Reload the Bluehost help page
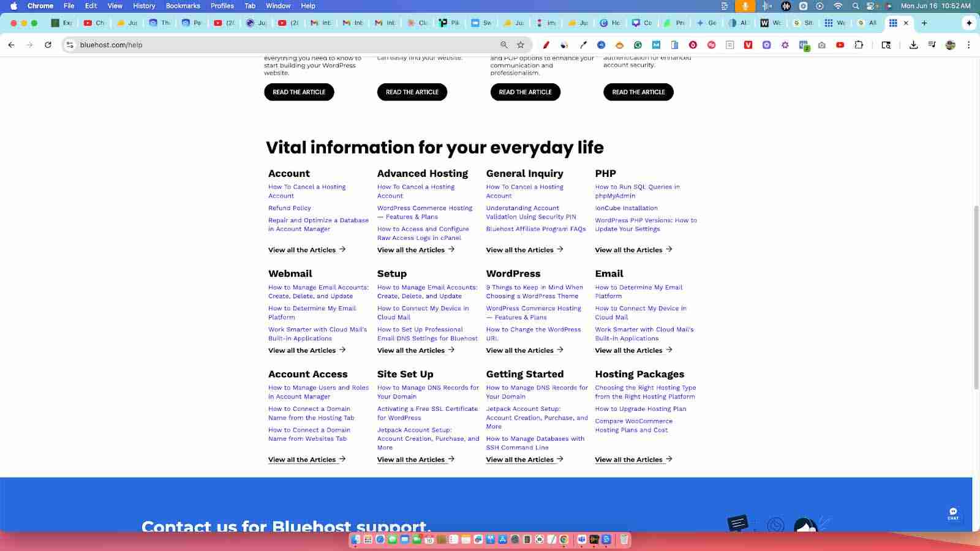Screen dimensions: 980x551 [48, 45]
